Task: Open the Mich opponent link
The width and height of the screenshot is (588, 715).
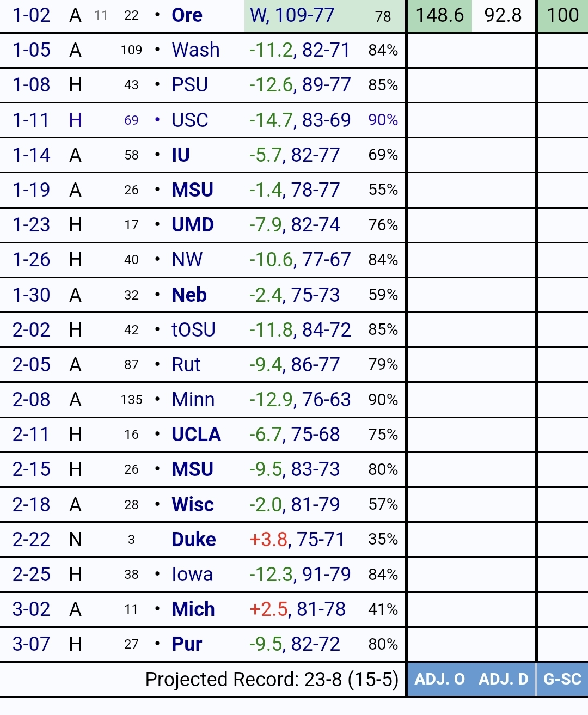Action: (193, 609)
